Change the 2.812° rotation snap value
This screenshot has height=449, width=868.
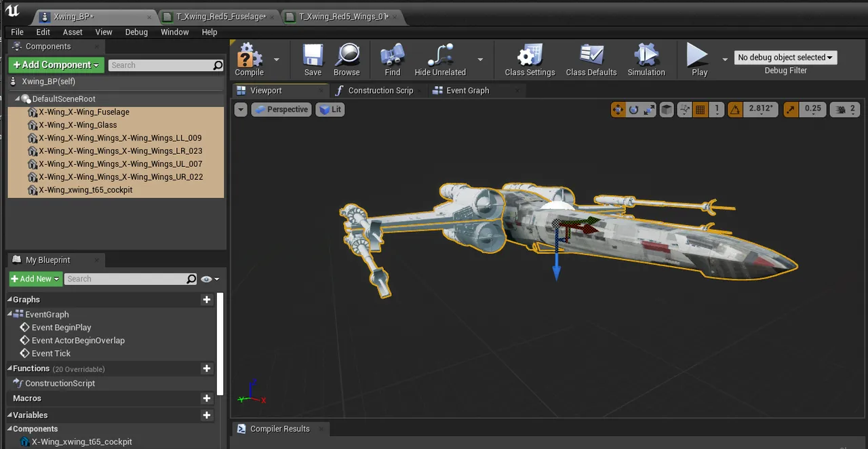coord(761,109)
